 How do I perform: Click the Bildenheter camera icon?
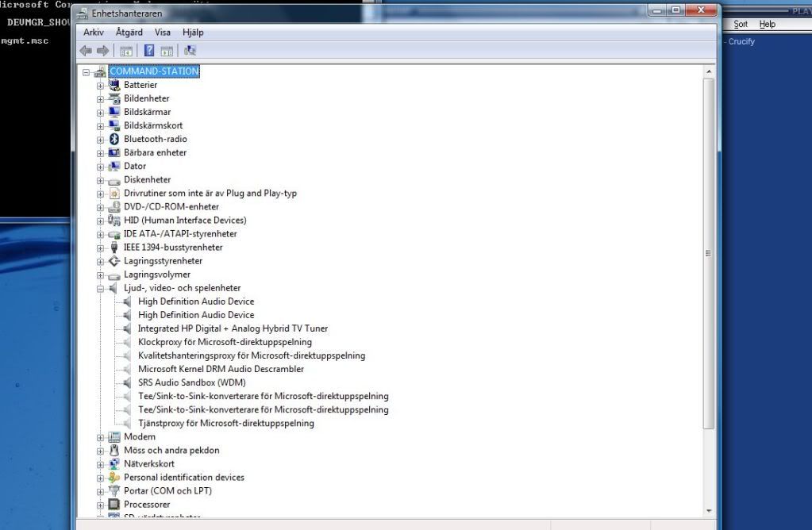pyautogui.click(x=114, y=98)
